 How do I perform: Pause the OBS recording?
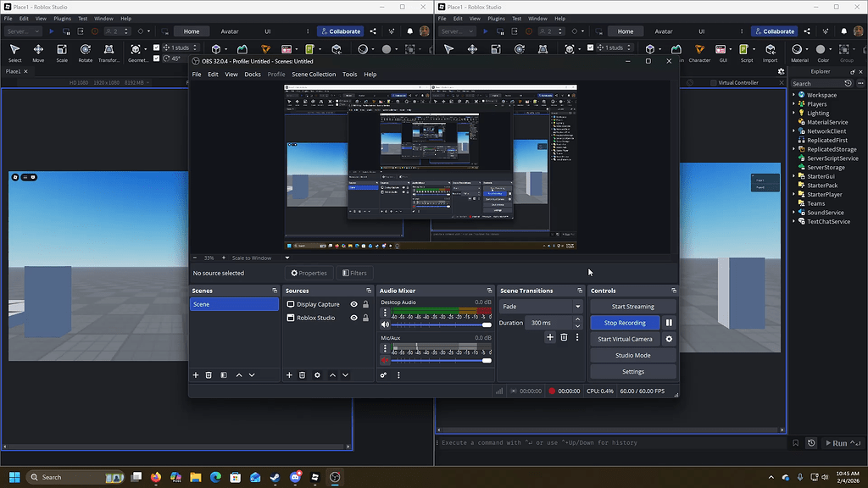(669, 323)
